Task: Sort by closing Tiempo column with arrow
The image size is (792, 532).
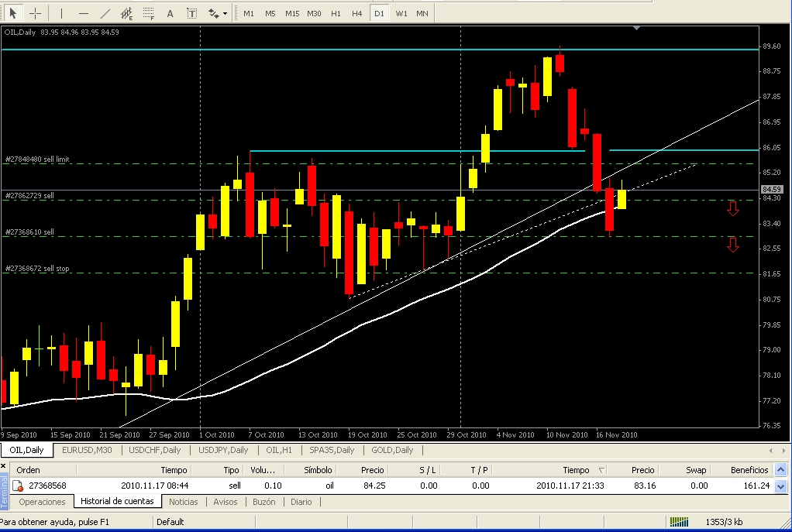Action: (x=550, y=470)
